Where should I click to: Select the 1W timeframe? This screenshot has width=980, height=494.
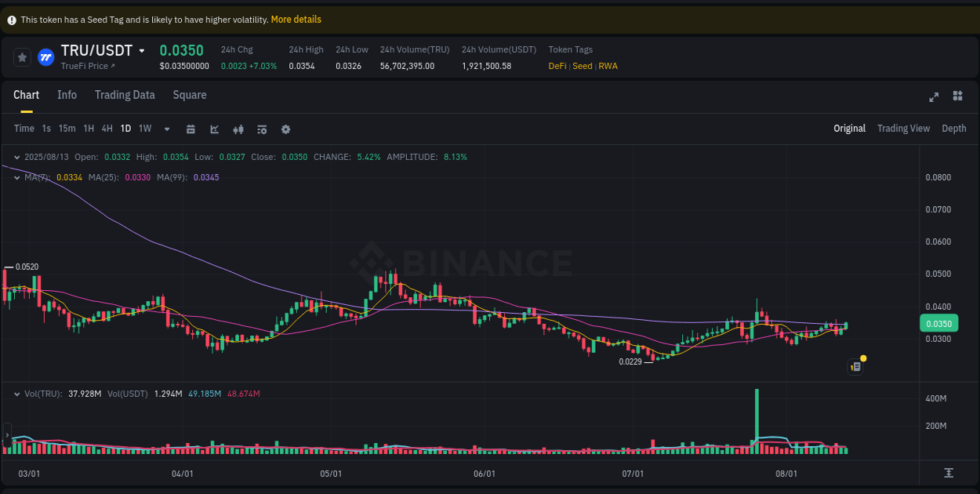click(x=144, y=129)
